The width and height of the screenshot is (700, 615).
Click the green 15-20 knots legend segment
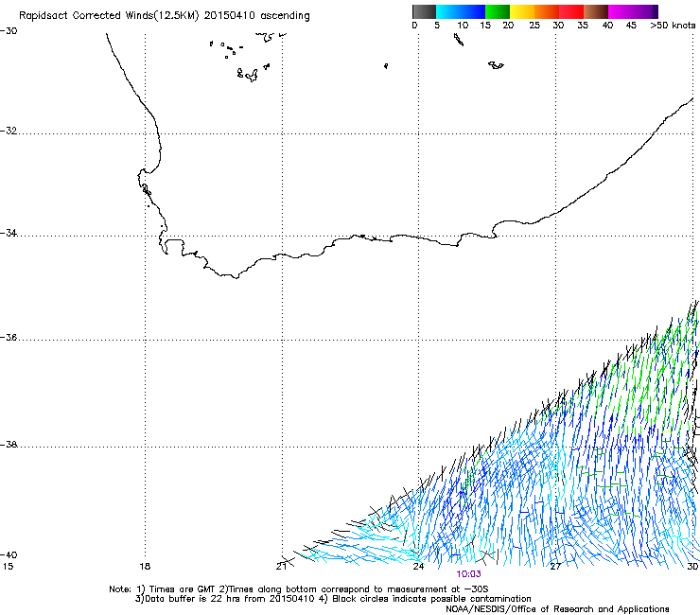click(498, 11)
